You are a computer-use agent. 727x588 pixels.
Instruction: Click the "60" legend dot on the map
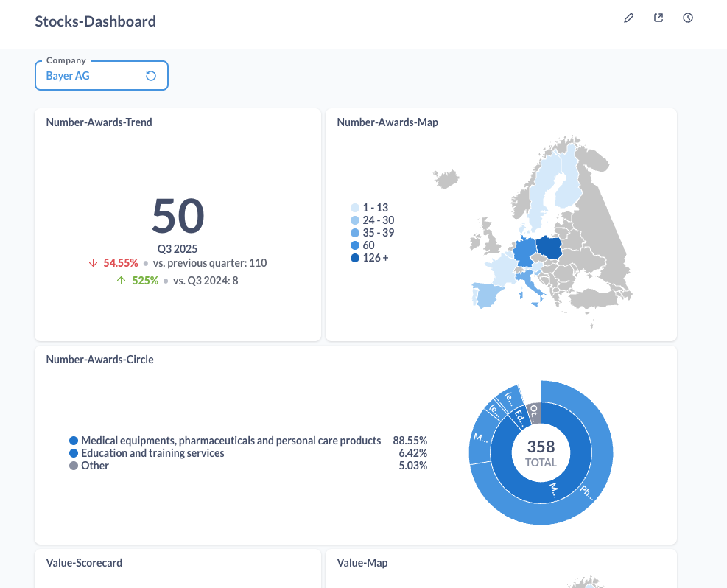tap(356, 245)
